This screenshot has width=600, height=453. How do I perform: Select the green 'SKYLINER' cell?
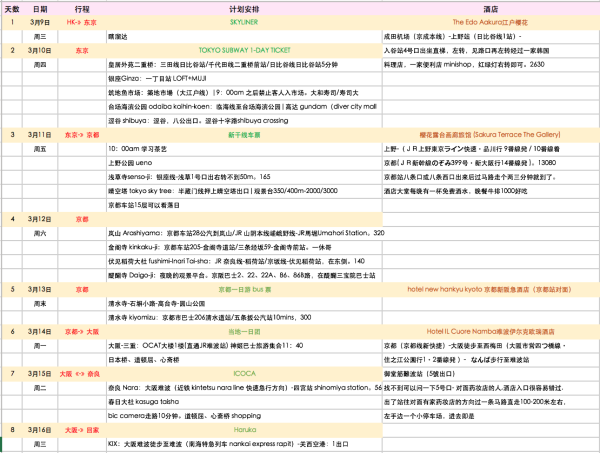tap(244, 23)
